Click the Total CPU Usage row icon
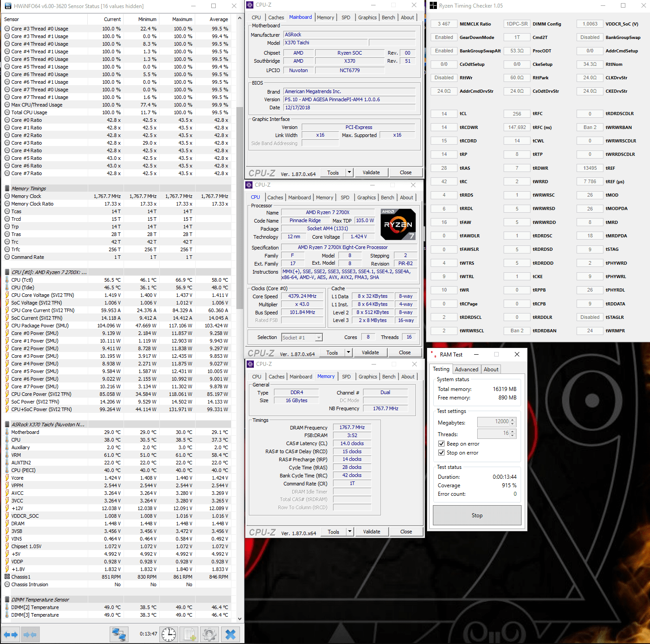Viewport: 650px width, 644px height. [x=7, y=112]
